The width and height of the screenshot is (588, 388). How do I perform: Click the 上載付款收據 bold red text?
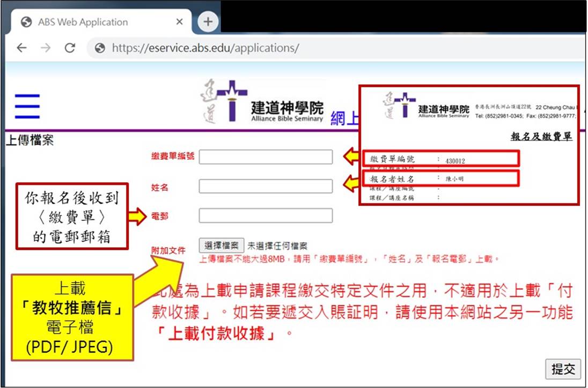click(x=215, y=334)
